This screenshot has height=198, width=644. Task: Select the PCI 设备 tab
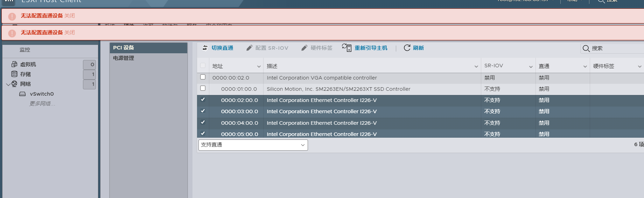(x=124, y=48)
